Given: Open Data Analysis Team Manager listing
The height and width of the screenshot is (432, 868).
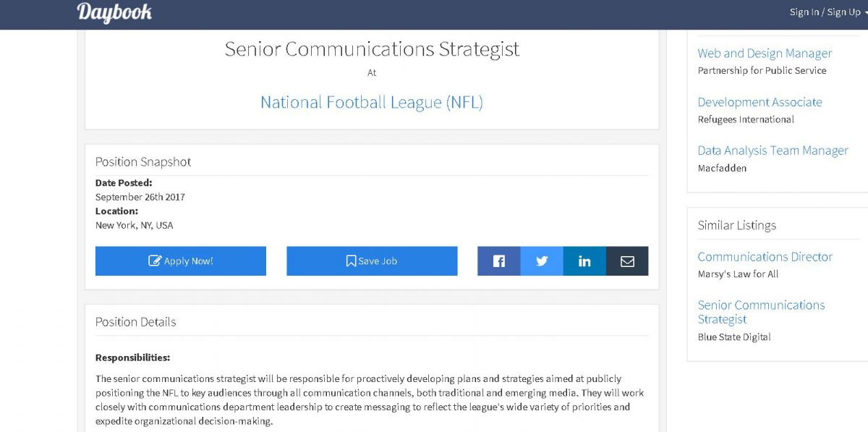Looking at the screenshot, I should [773, 151].
